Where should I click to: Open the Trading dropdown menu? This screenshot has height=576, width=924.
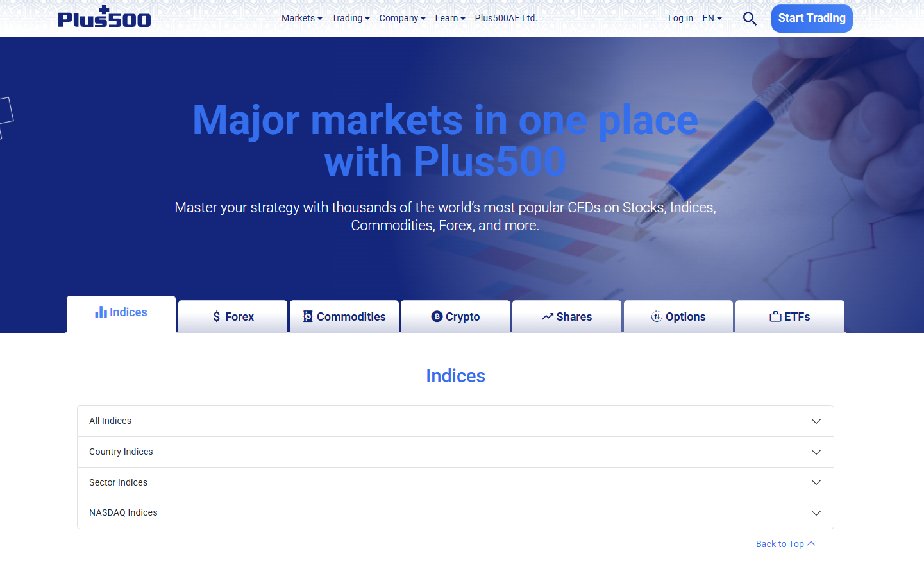[x=351, y=19]
